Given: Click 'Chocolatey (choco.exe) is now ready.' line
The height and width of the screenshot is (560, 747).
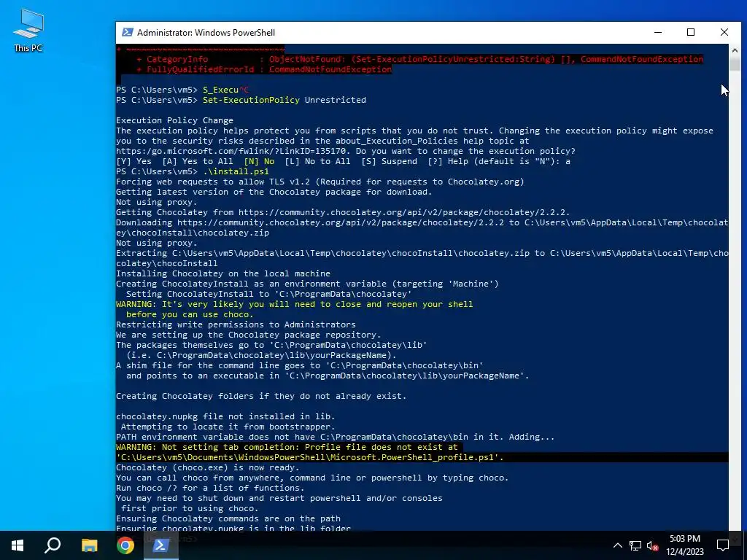Looking at the screenshot, I should click(x=208, y=467).
